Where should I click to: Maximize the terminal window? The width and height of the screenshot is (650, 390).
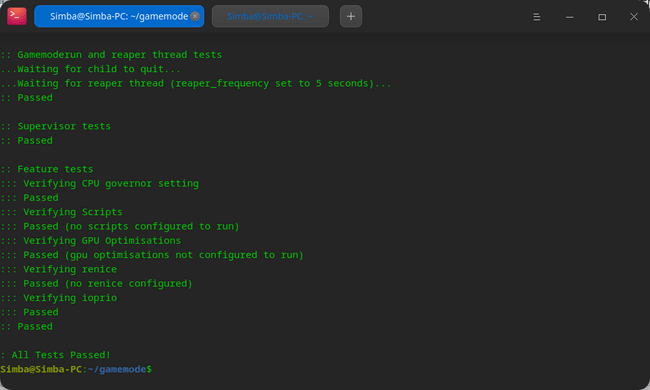click(602, 17)
